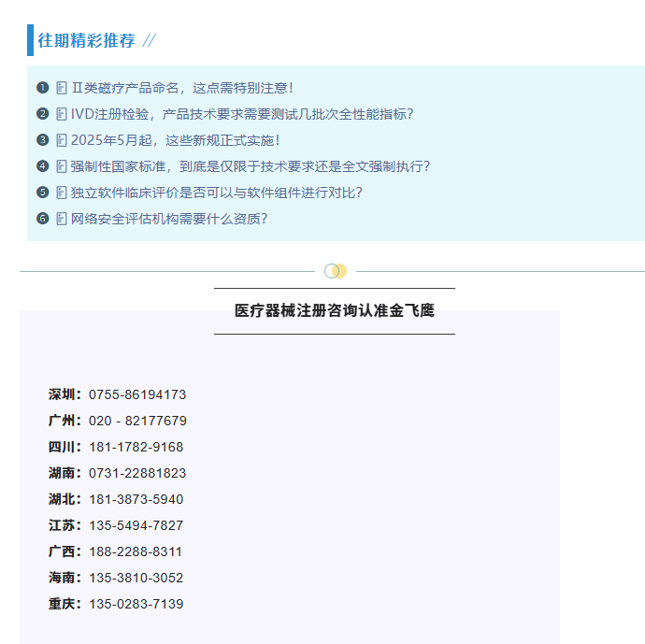The width and height of the screenshot is (645, 644).
Task: Click the document icon beside the 强制性国家标准 article
Action: click(x=62, y=166)
